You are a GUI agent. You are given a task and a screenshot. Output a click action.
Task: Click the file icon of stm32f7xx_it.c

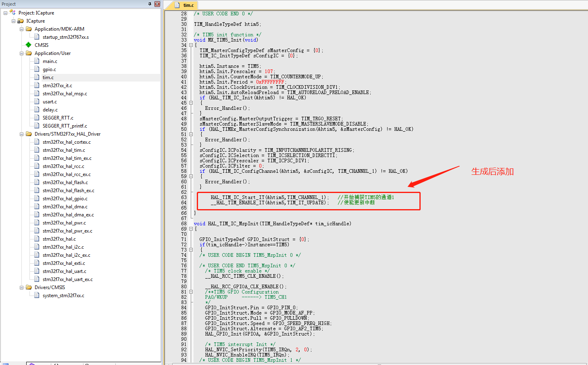(x=37, y=85)
